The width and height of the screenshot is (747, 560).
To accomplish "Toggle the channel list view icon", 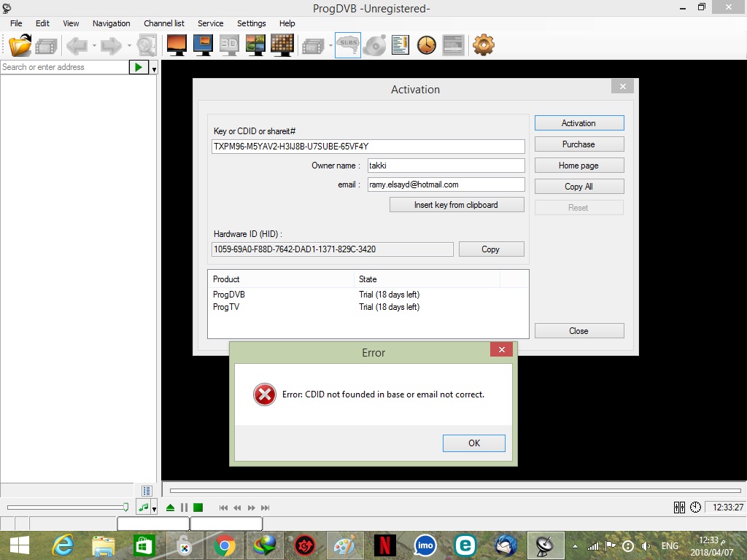I will click(147, 491).
